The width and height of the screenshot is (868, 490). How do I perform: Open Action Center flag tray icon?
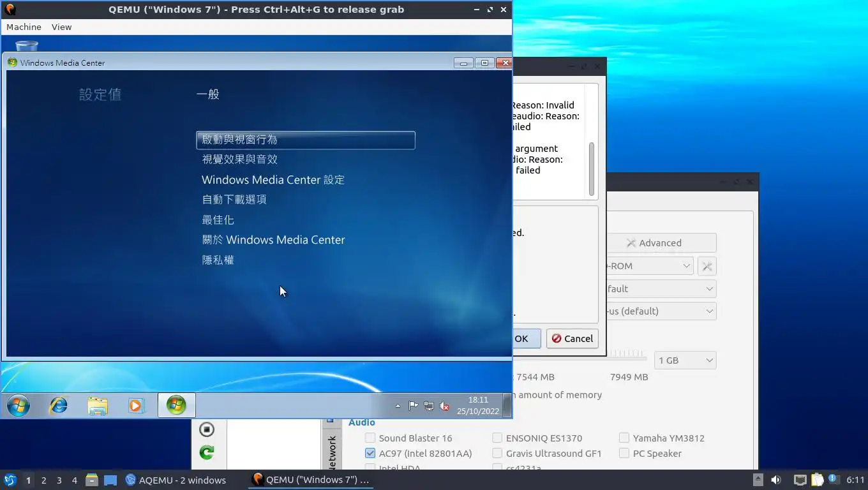tap(413, 406)
